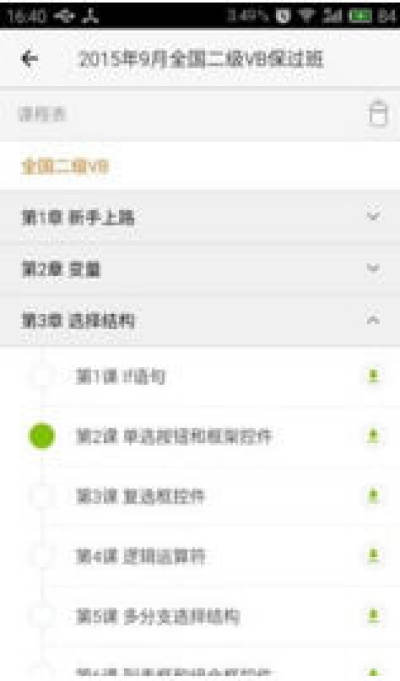Download lesson 第3课 复选框控件
The height and width of the screenshot is (681, 400).
click(x=373, y=496)
